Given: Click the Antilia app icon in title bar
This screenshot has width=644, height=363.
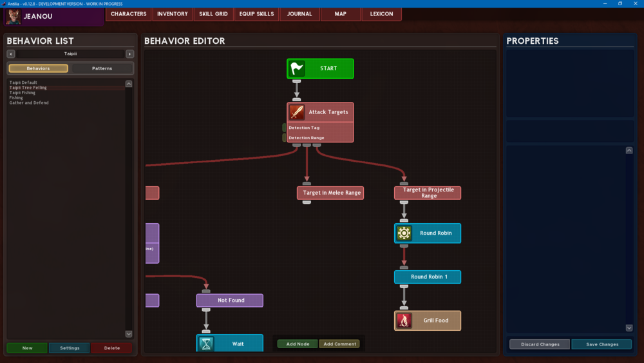Looking at the screenshot, I should [3, 4].
